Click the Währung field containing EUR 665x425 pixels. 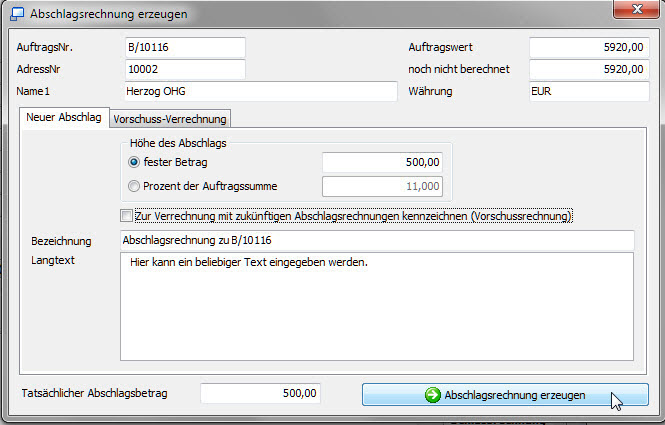point(588,91)
